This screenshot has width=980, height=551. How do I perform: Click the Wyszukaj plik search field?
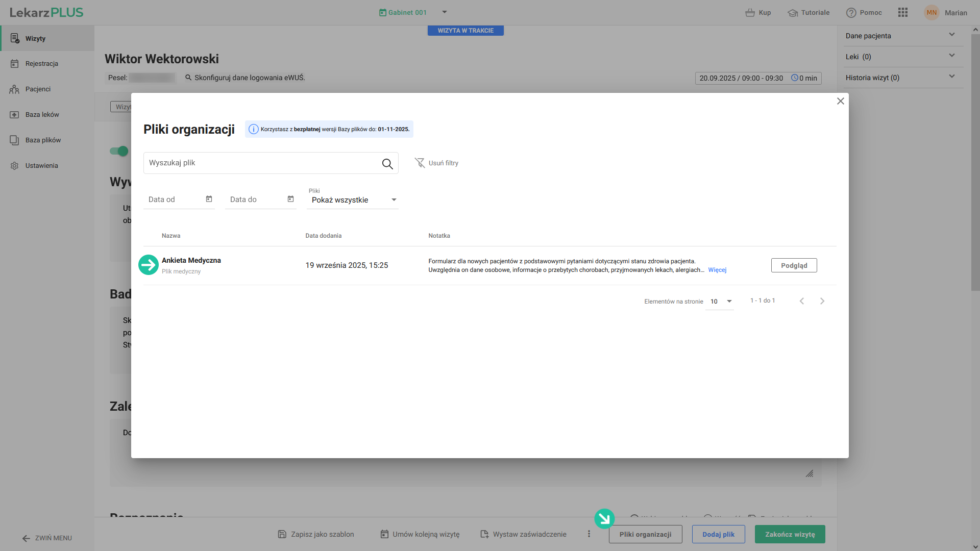pyautogui.click(x=260, y=163)
